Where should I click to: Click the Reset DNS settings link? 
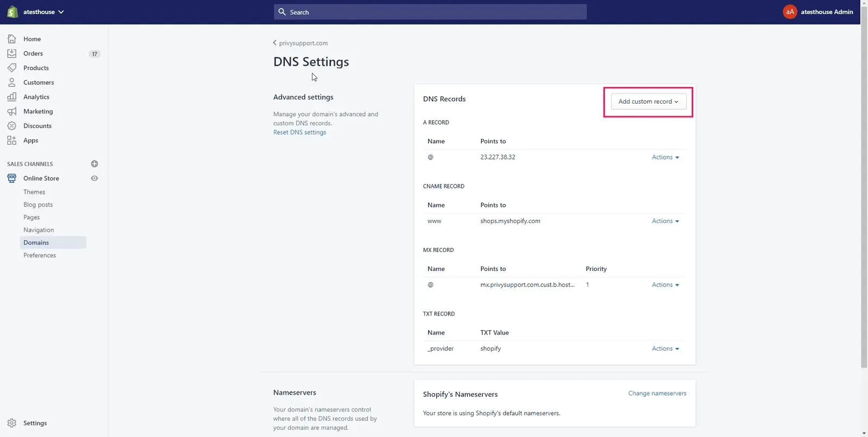[300, 132]
